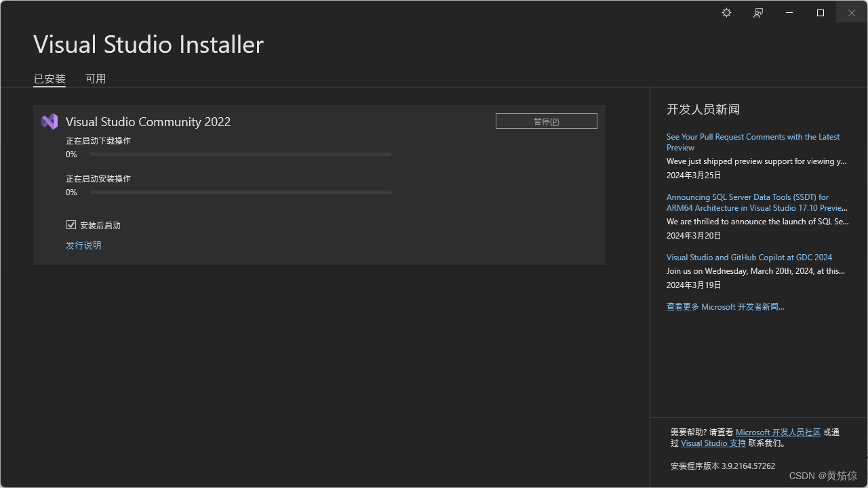Switch to the 可用 tab
The image size is (868, 488).
coord(96,79)
